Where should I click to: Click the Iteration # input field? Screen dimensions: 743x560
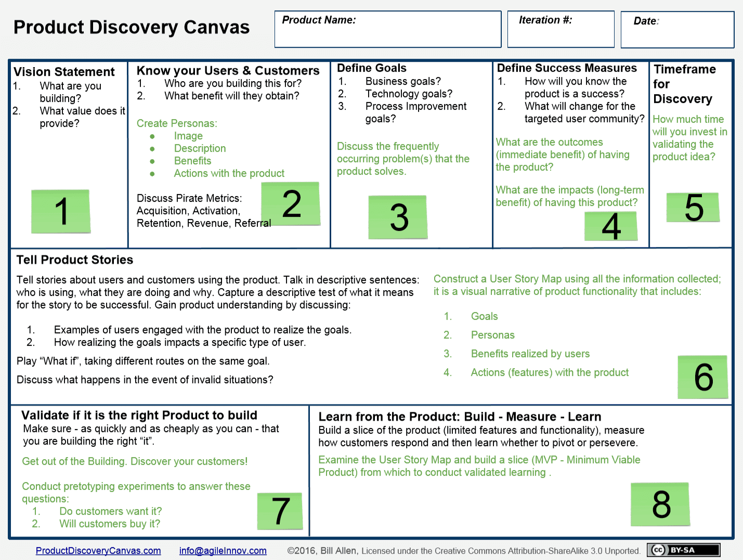[x=561, y=29]
